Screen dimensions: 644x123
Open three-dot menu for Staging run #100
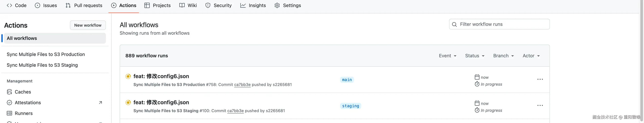(x=540, y=106)
